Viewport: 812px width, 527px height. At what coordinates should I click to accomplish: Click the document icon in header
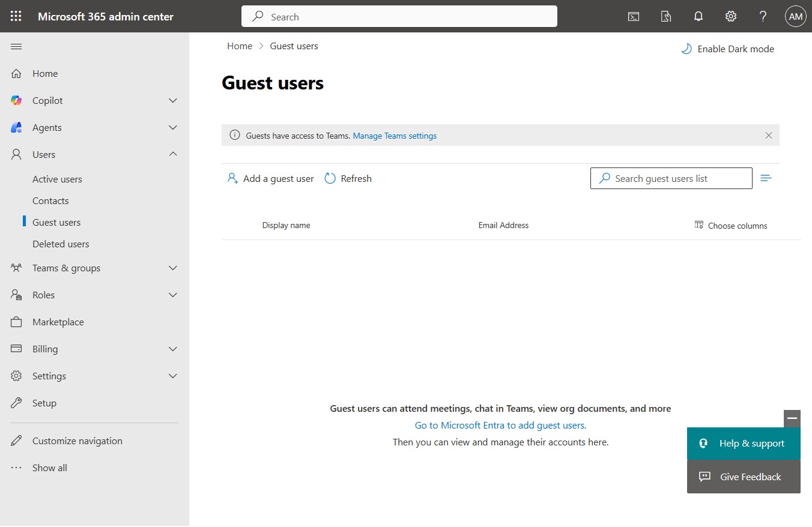(x=666, y=17)
